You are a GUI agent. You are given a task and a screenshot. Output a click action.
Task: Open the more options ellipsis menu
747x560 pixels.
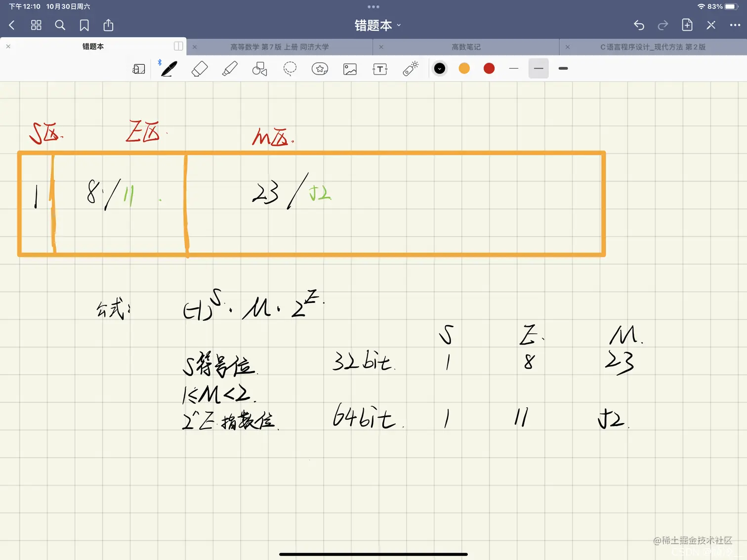pos(735,25)
